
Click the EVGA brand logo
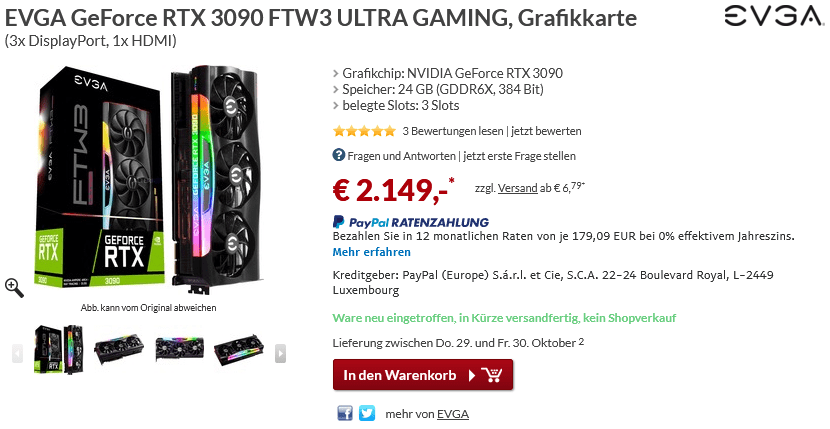click(773, 16)
